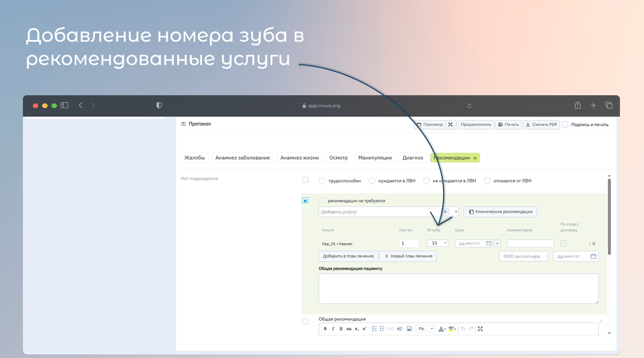This screenshot has width=644, height=358.
Task: Toggle bold formatting in the editor toolbar
Action: [325, 329]
